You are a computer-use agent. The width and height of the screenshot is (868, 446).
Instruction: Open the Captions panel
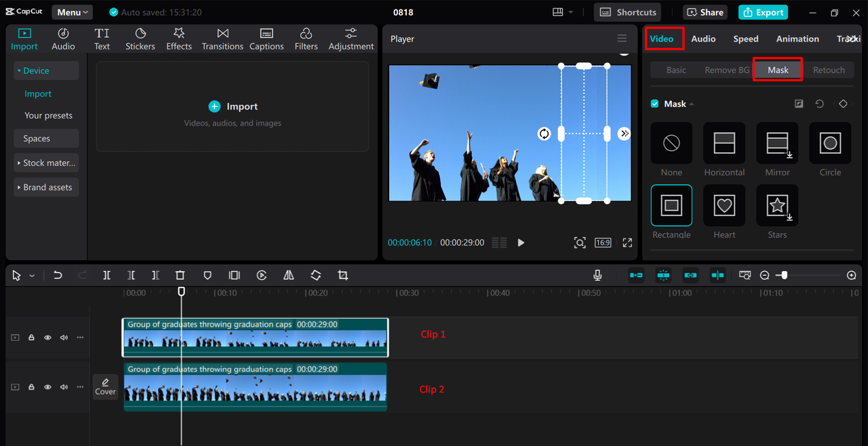click(x=267, y=39)
